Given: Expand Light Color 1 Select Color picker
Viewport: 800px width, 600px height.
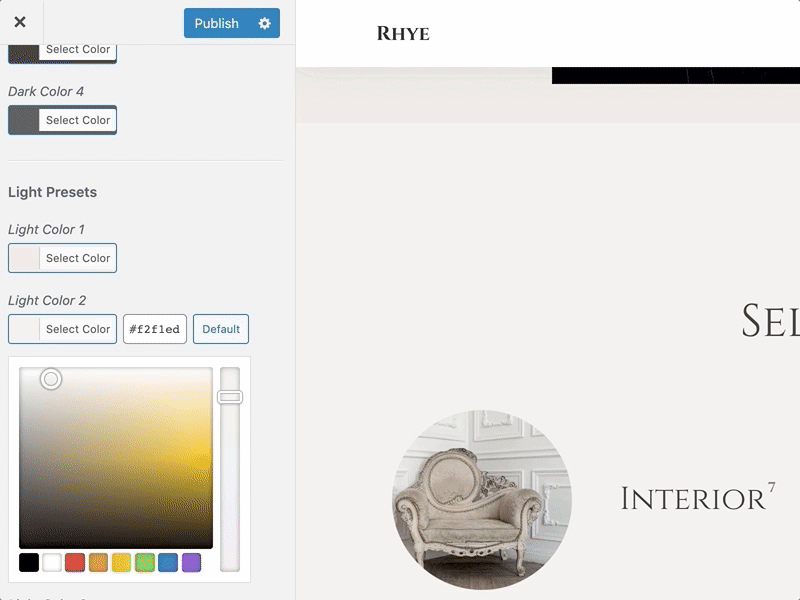Looking at the screenshot, I should click(62, 258).
